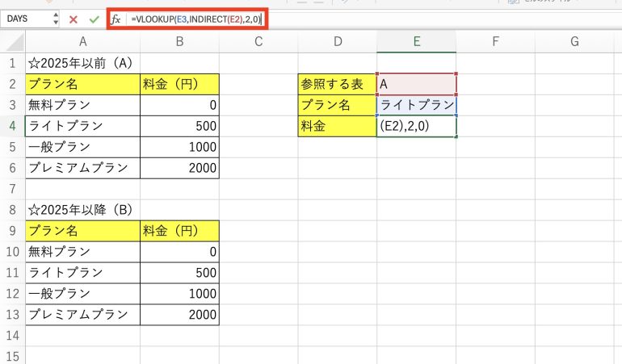Select all cells with corner triangle
The image size is (622, 364).
tap(13, 42)
